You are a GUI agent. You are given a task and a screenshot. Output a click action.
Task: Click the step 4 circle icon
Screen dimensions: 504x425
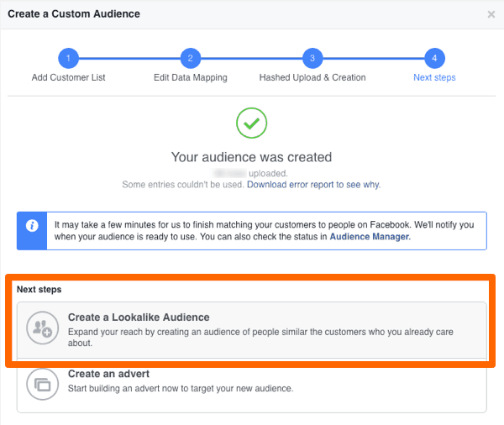(x=434, y=58)
